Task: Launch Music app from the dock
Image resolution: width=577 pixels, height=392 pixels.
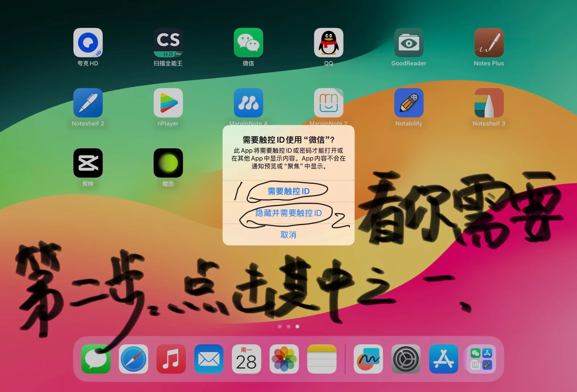Action: [x=171, y=359]
